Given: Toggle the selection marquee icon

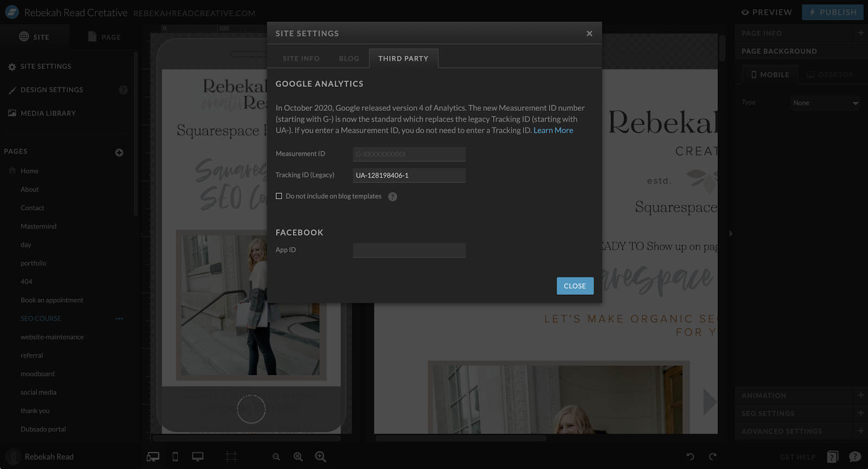Looking at the screenshot, I should (231, 457).
